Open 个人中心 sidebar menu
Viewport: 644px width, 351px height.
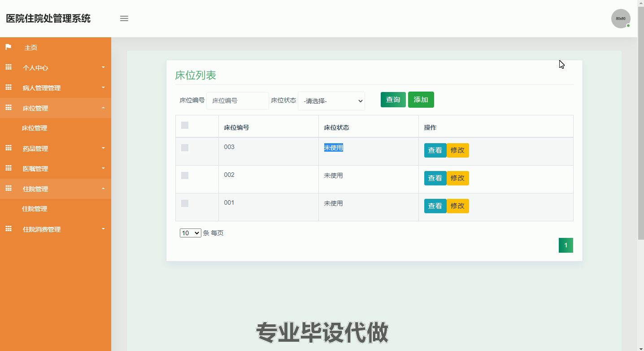pyautogui.click(x=35, y=68)
